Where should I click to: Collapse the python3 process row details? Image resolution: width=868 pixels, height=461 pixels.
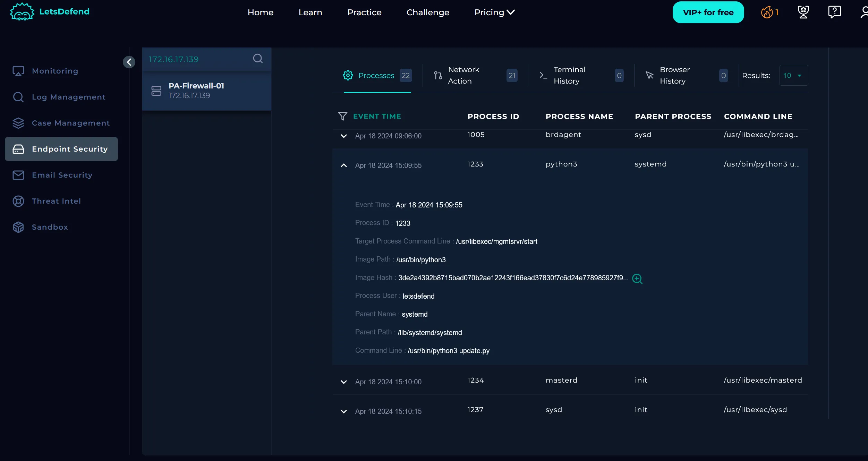343,165
